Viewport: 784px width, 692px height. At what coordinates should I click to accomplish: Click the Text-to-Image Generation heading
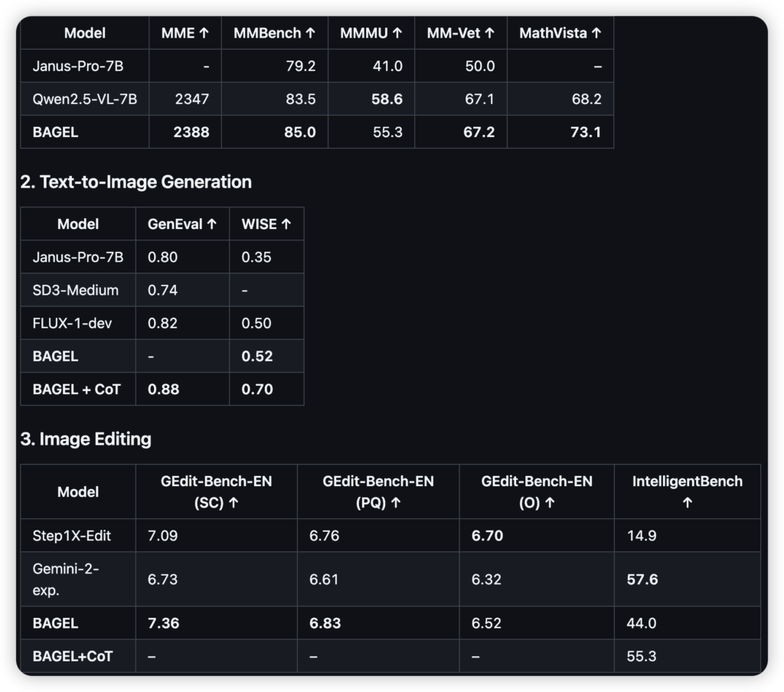click(136, 181)
